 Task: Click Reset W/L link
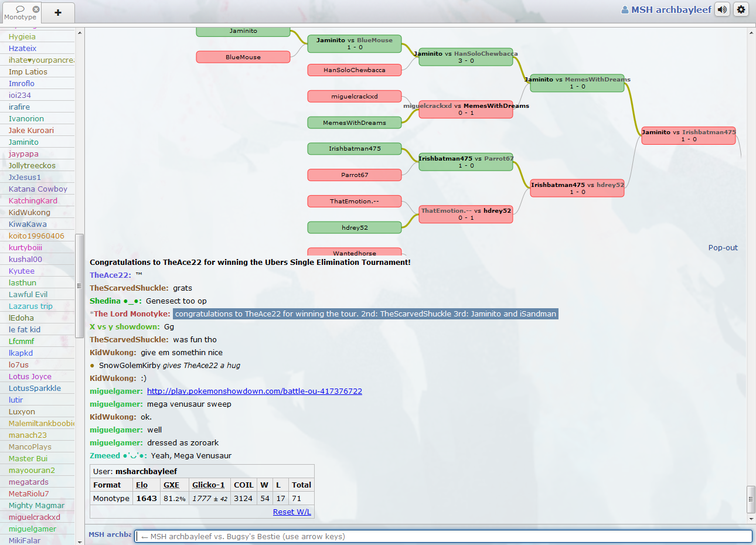[x=292, y=512]
